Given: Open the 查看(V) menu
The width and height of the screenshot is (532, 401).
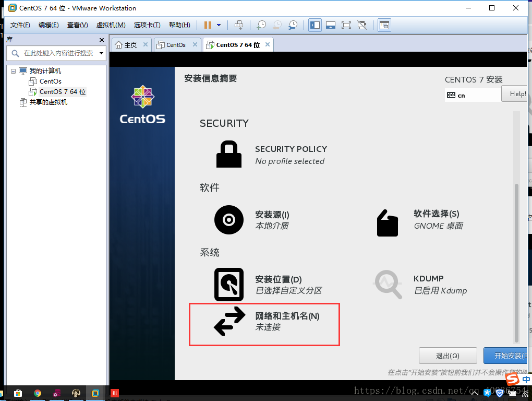Looking at the screenshot, I should click(x=77, y=25).
